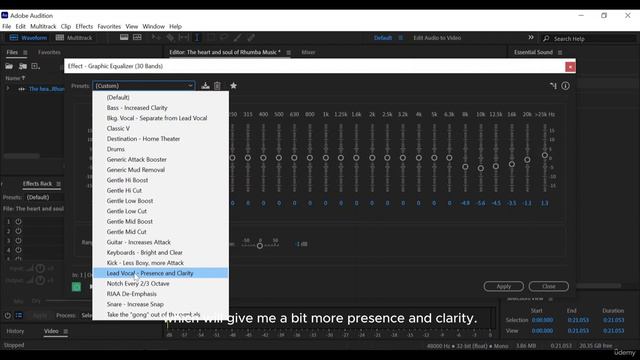This screenshot has height=360, width=640.
Task: Toggle power for effect slot 3
Action: coord(18,240)
